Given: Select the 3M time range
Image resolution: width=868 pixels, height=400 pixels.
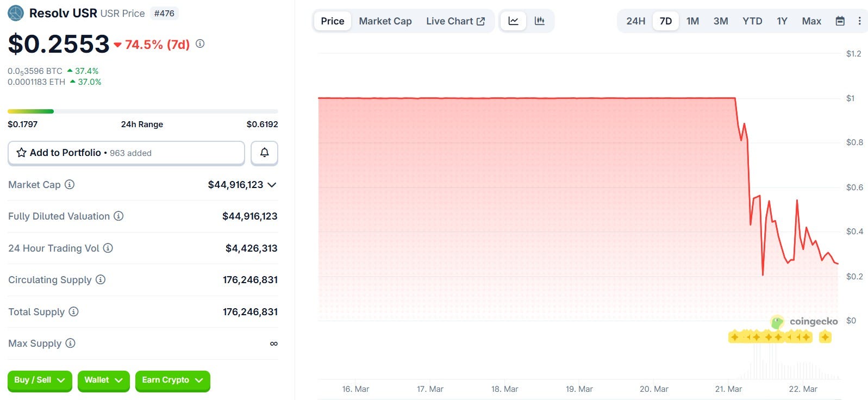Looking at the screenshot, I should pyautogui.click(x=721, y=21).
